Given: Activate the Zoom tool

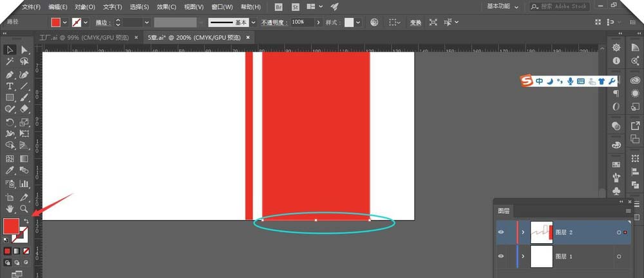Looking at the screenshot, I should (x=24, y=209).
